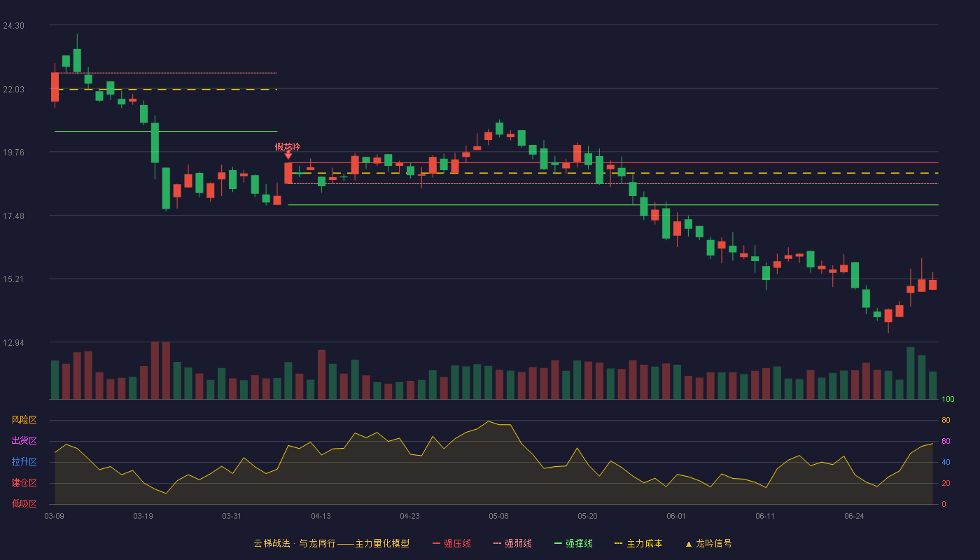
Task: Click the 04-13 date label
Action: (321, 516)
